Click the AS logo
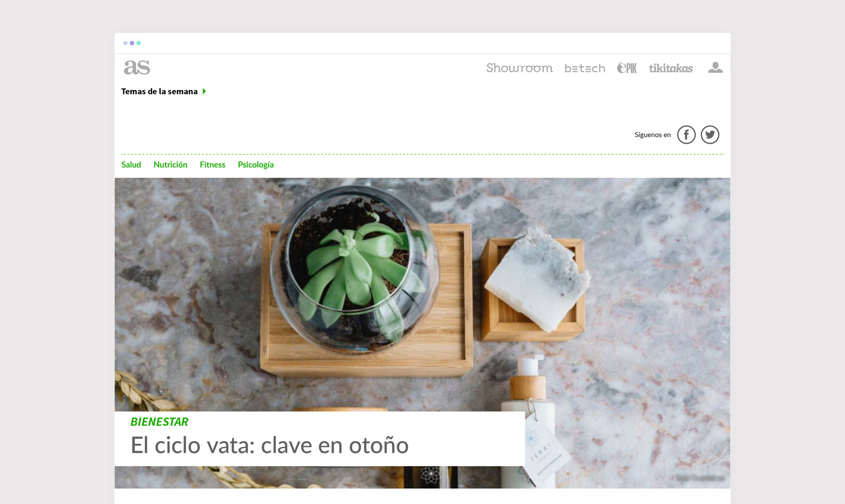This screenshot has height=504, width=845. pos(137,67)
